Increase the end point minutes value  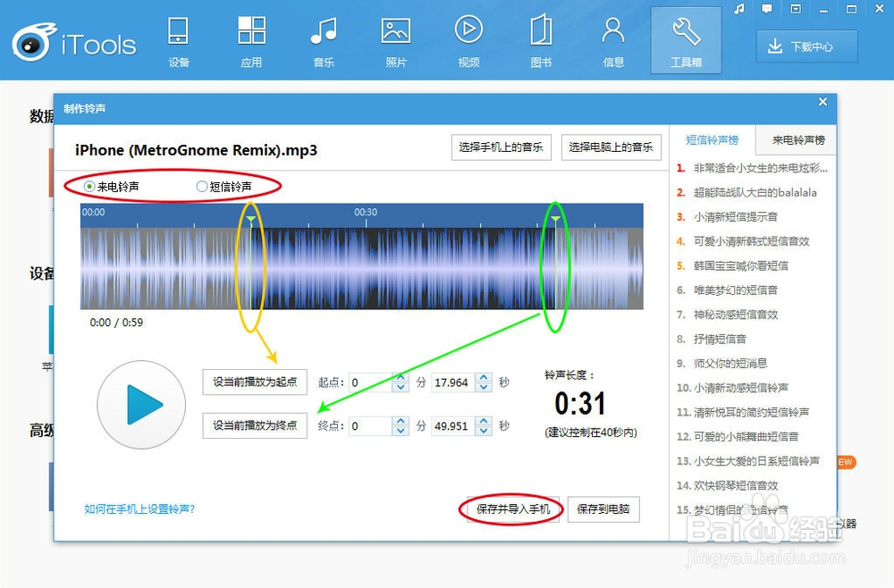pos(401,421)
